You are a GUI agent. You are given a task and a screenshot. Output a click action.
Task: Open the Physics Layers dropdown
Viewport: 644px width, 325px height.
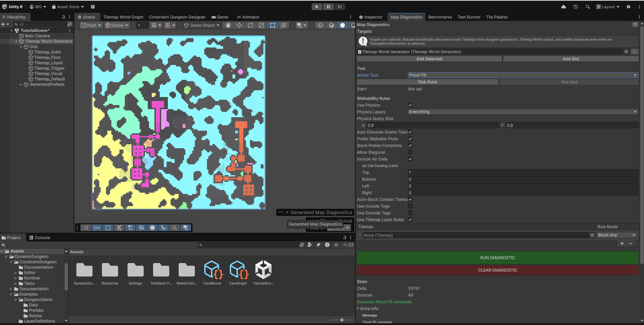tap(523, 112)
